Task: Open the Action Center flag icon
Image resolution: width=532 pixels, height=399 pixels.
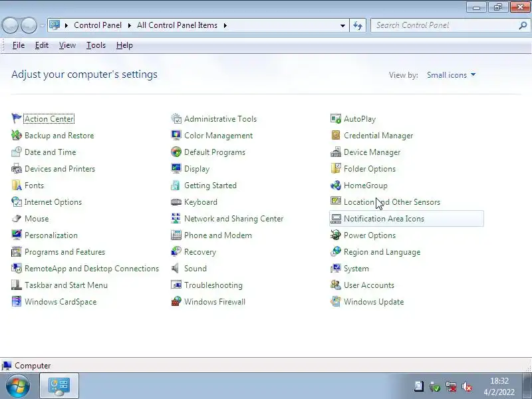Action: [x=16, y=119]
